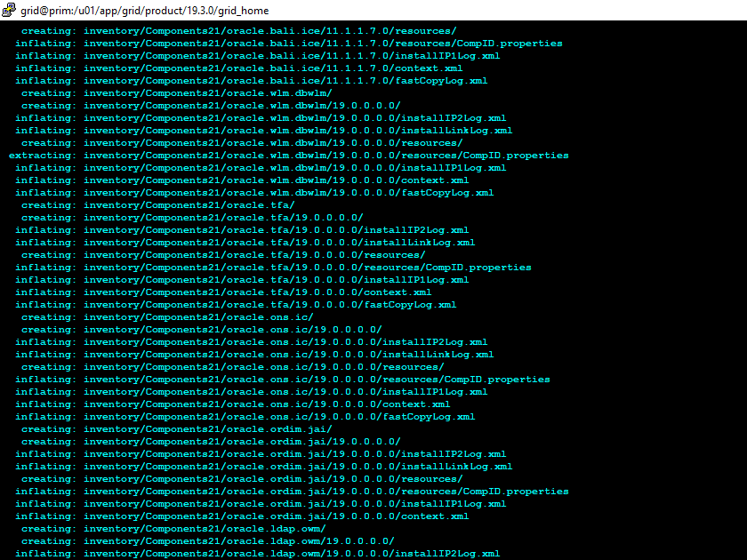Click the line oracle.ordim.jai/19.0.0.0.0/installIP1Log.xml

coord(261,504)
